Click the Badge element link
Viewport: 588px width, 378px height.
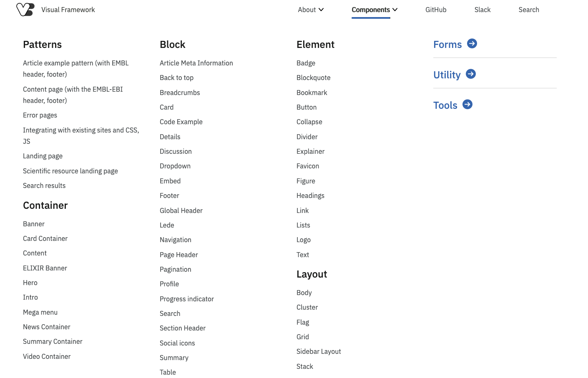point(306,63)
